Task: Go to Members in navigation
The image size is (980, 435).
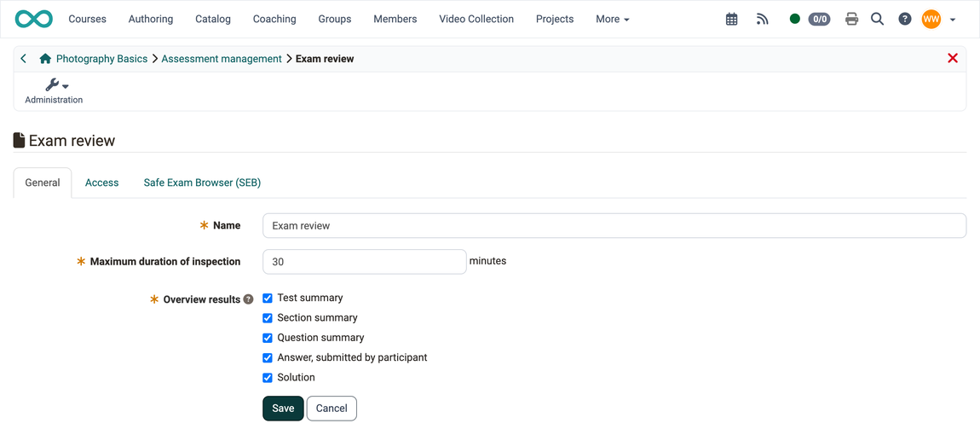Action: pyautogui.click(x=395, y=19)
